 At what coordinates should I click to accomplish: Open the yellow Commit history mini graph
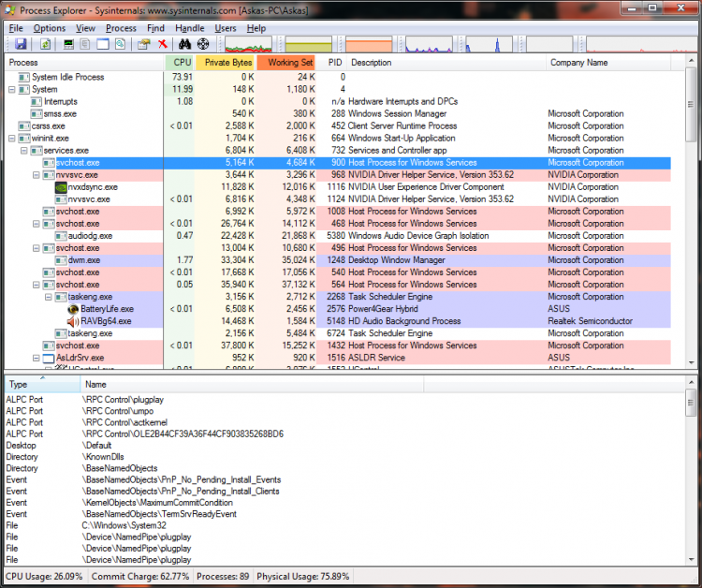[x=309, y=44]
